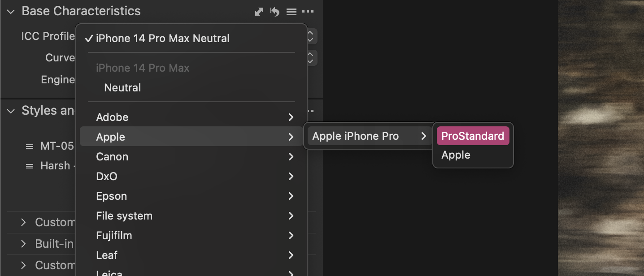Click the Base Characteristics expand-arrow icon
Viewport: 644px width, 276px height.
click(x=259, y=12)
